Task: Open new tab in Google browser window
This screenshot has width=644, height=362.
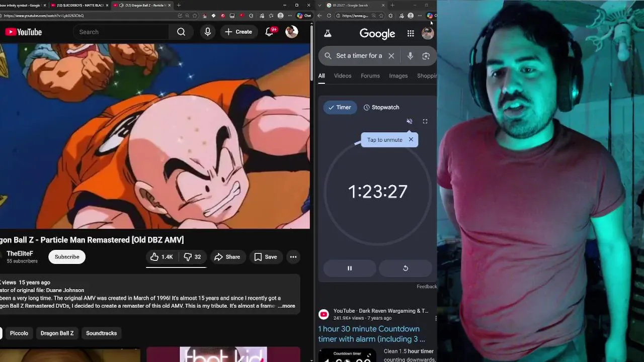Action: pyautogui.click(x=392, y=5)
